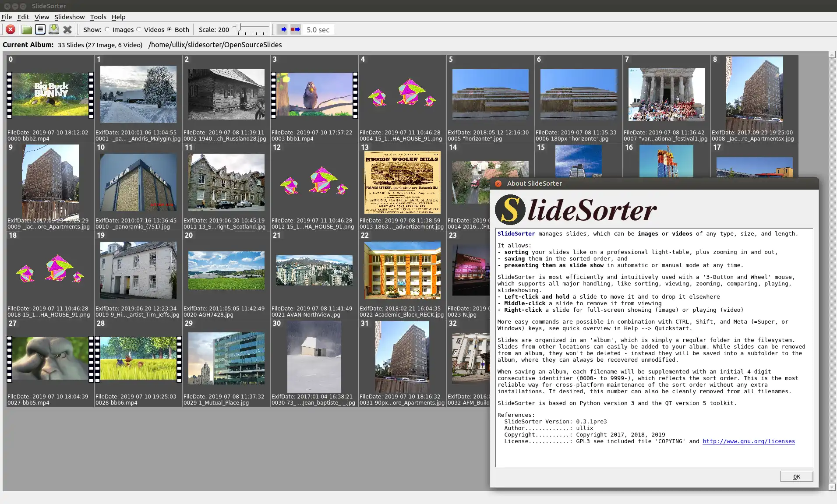Click filename label 0020-AGH7428.jpg
Viewport: 837px width, 504px height.
click(208, 315)
